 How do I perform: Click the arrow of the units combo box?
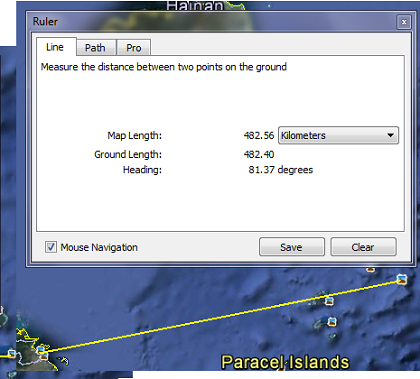pos(390,135)
